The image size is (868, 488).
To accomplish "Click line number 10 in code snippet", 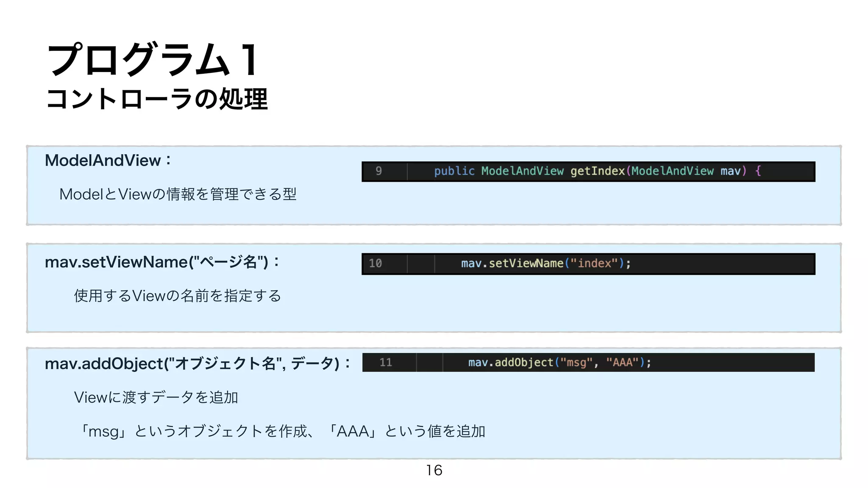I will point(376,263).
